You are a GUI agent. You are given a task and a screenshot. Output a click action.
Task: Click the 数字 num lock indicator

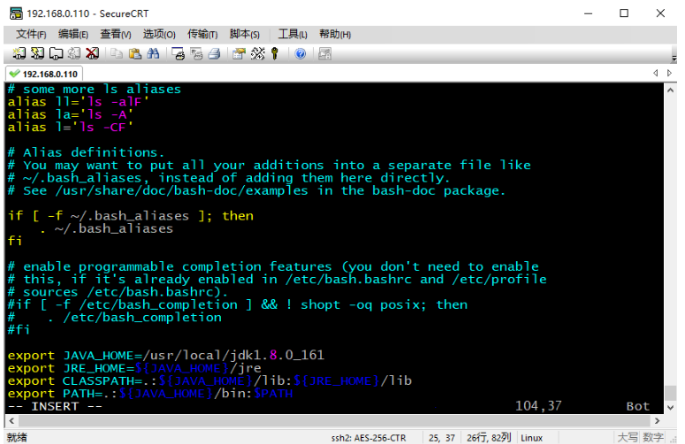point(654,437)
